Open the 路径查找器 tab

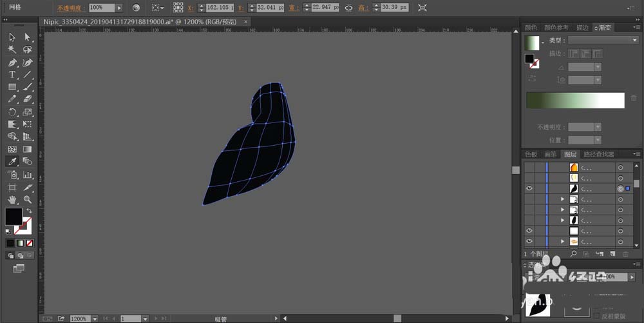599,154
